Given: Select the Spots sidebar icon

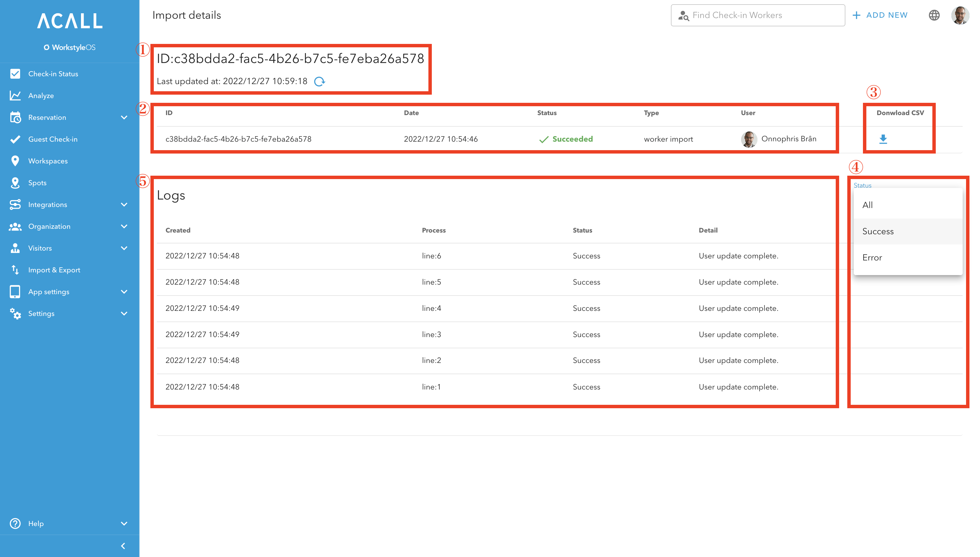Looking at the screenshot, I should coord(15,182).
